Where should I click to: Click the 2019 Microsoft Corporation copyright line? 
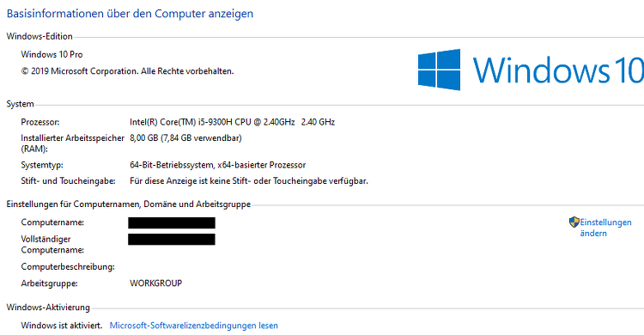[x=127, y=71]
